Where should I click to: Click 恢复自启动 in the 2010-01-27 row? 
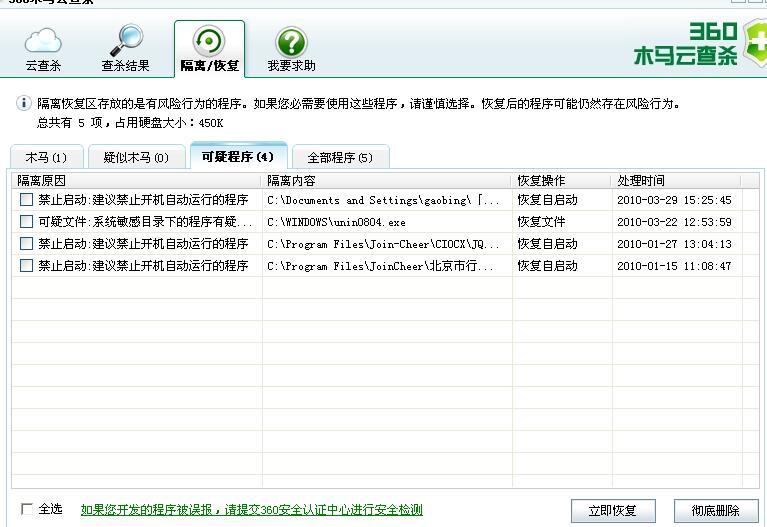(547, 244)
